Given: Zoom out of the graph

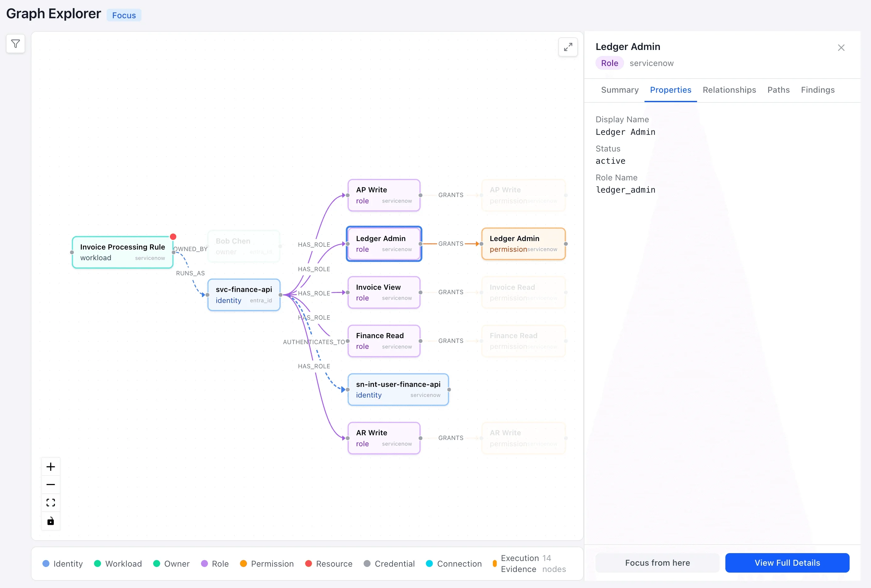Looking at the screenshot, I should (51, 485).
